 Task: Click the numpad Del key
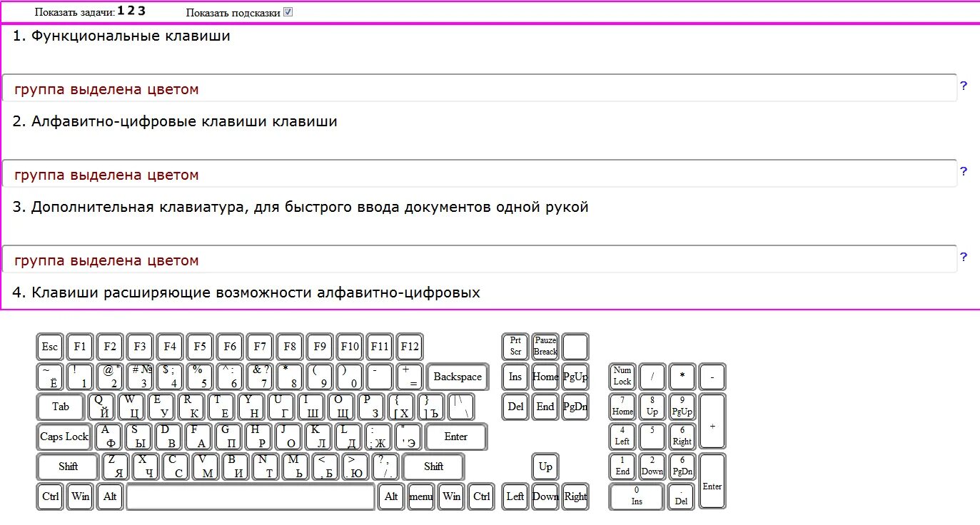tap(681, 496)
